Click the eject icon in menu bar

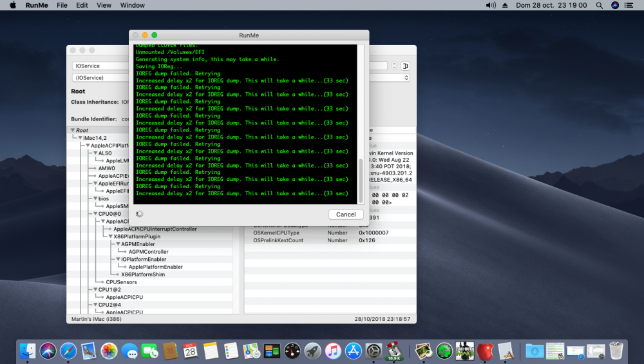click(x=505, y=5)
